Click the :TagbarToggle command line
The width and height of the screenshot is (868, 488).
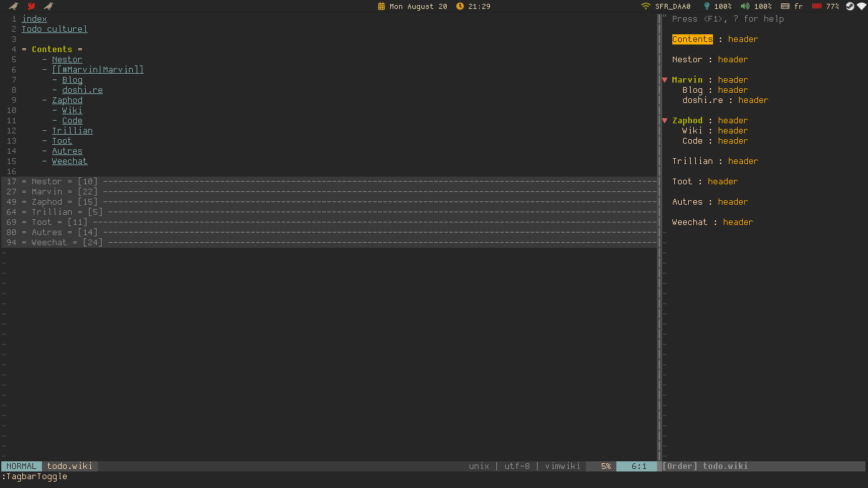(34, 477)
